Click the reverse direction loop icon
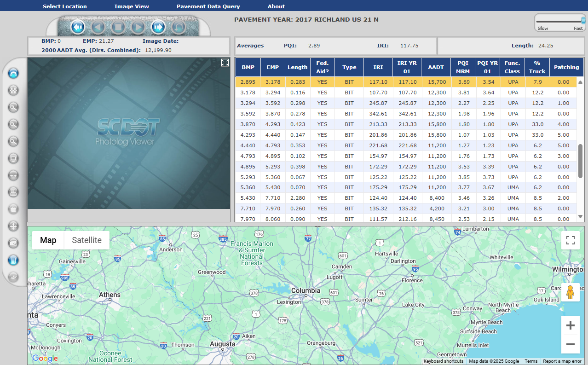The width and height of the screenshot is (588, 365). [x=178, y=27]
